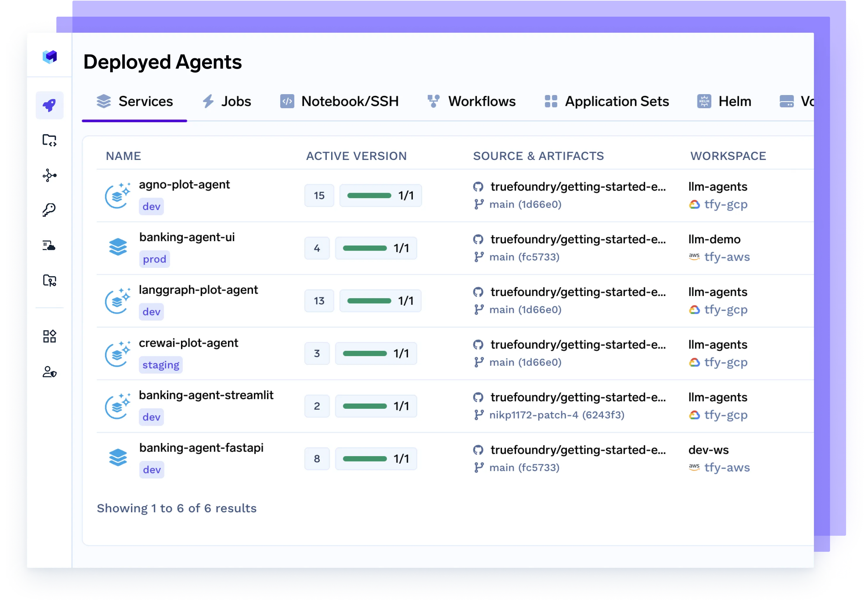Open the folder-with-code icon in sidebar
The image size is (868, 605).
49,140
